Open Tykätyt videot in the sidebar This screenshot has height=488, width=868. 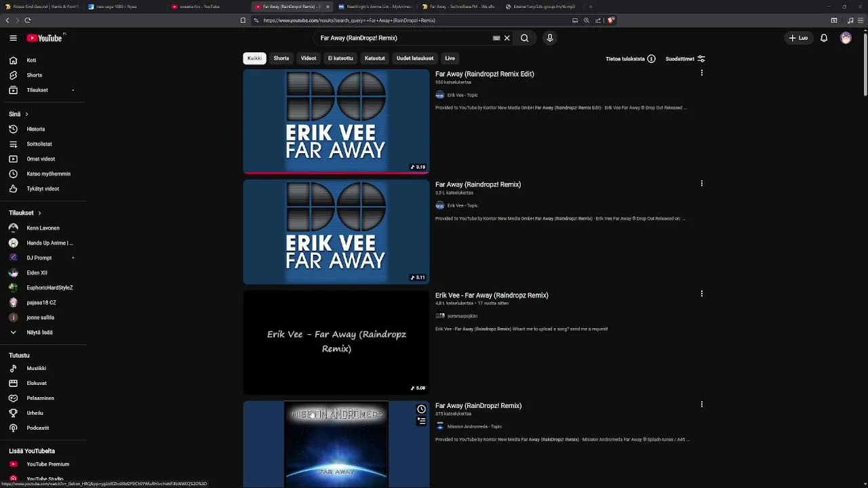click(x=42, y=188)
